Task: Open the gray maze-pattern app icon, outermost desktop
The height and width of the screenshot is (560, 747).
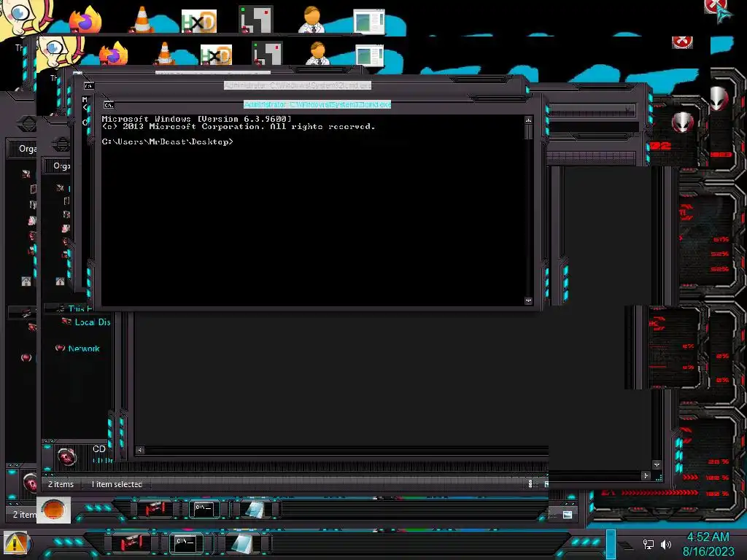Action: click(256, 20)
